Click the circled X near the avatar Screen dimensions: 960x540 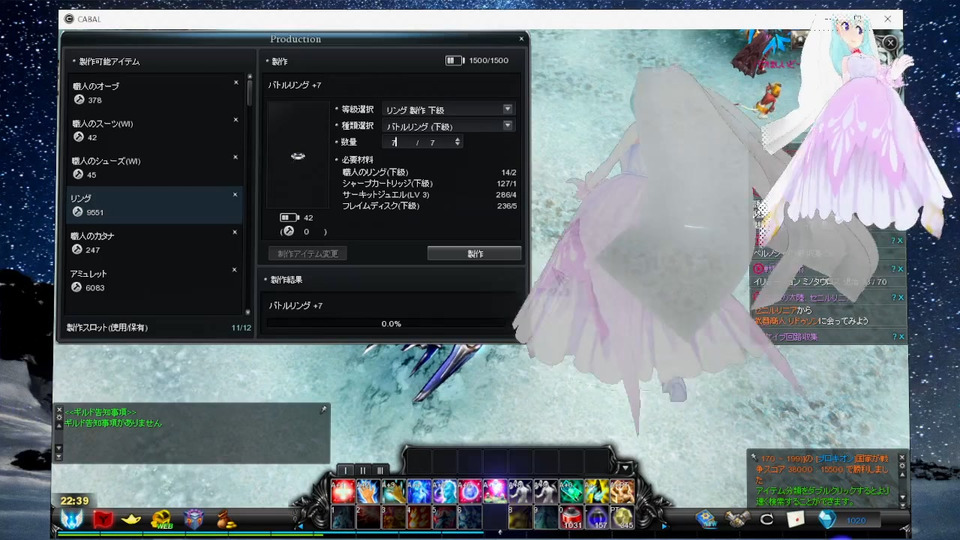tap(890, 43)
